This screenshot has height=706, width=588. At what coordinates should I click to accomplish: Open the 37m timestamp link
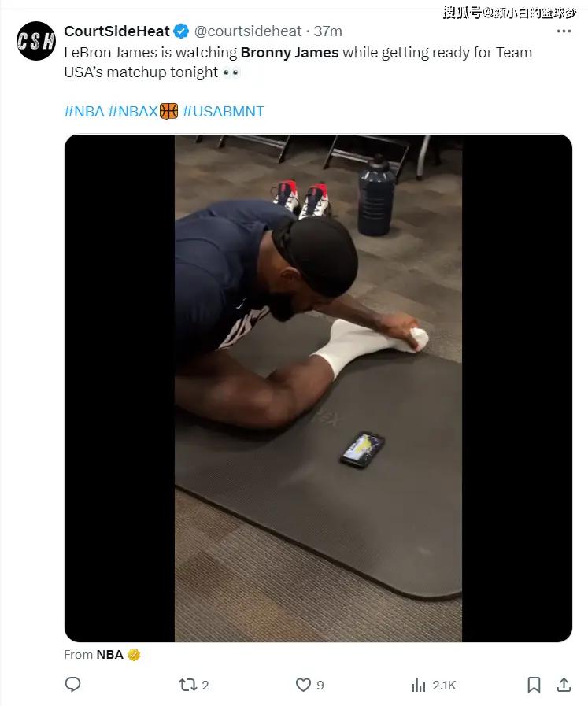pyautogui.click(x=327, y=31)
